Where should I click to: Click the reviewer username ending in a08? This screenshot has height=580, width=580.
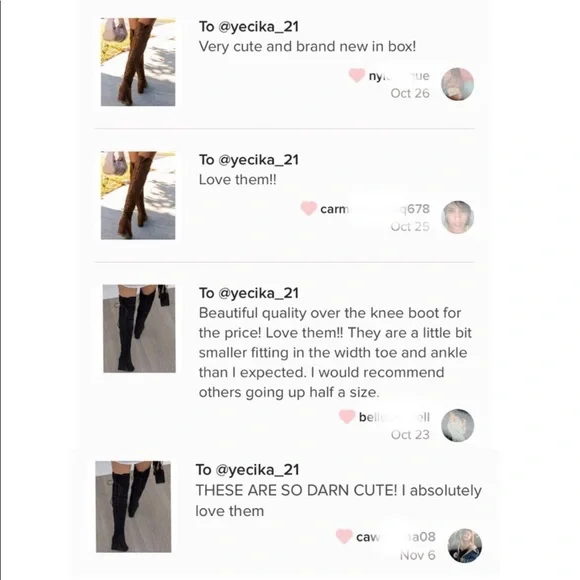click(x=396, y=537)
